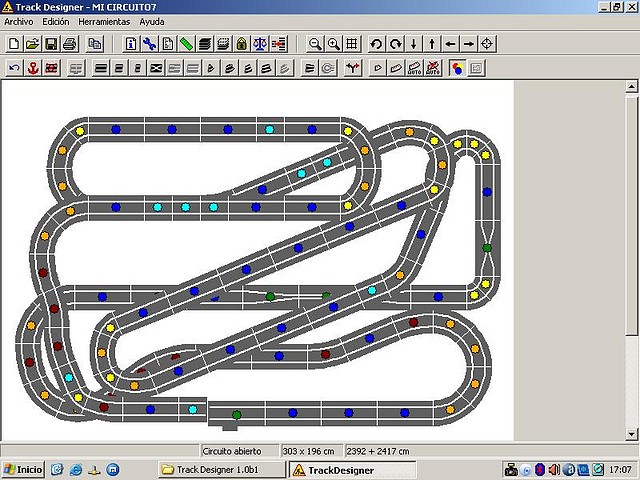Click the greyed image icon beside colored dots
Viewport: 640px width, 480px height.
476,68
